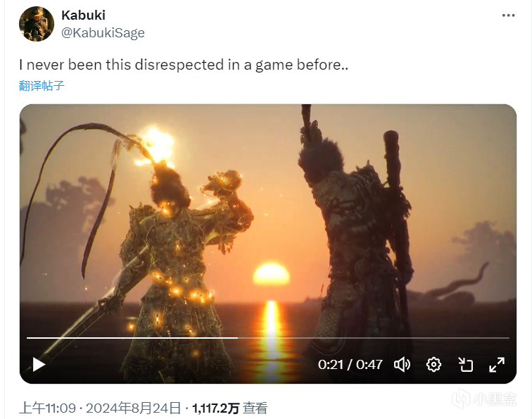The width and height of the screenshot is (532, 419).
Task: Open Kabuki's profile avatar picture
Action: tap(37, 24)
